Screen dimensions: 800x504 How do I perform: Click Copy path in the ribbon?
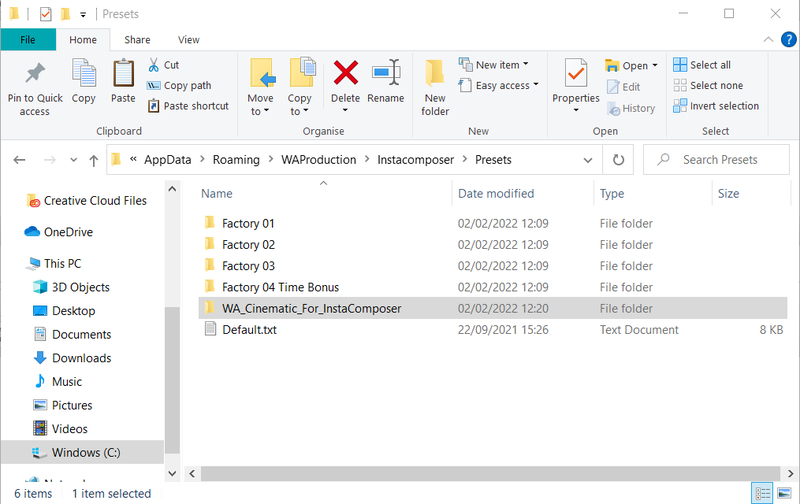pos(179,85)
